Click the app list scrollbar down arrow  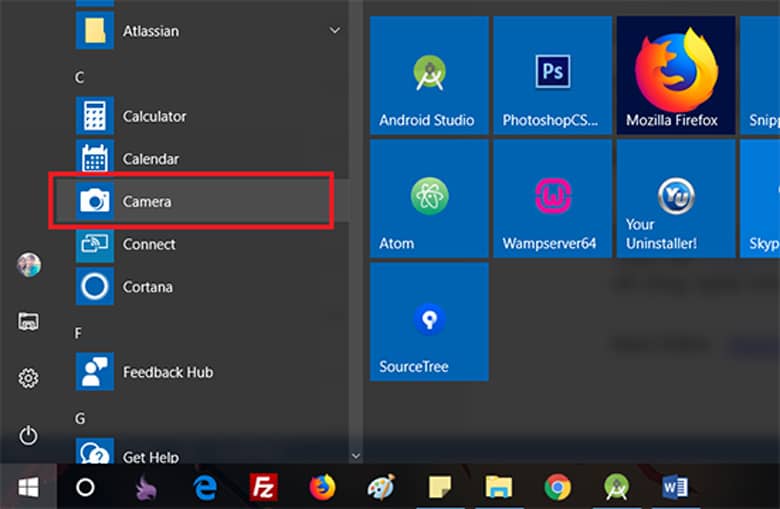(x=356, y=456)
